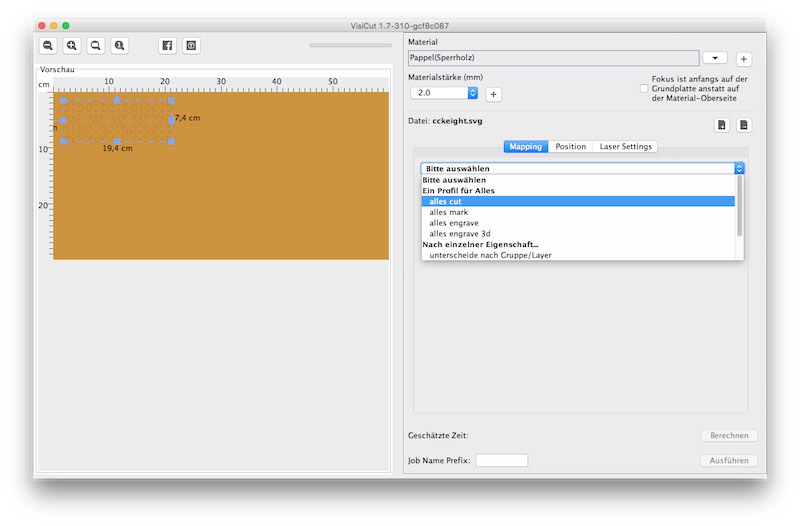800x526 pixels.
Task: Click the zoom-to-fit empty magnifier icon
Action: click(x=95, y=45)
